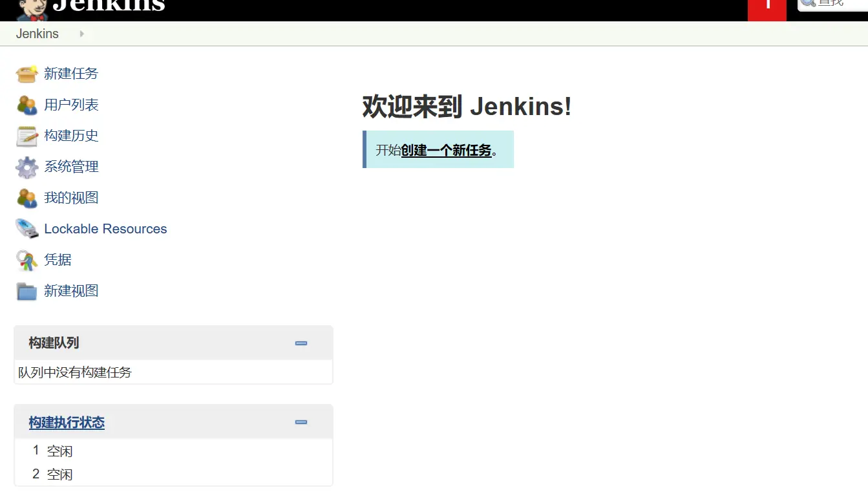
Task: Click the Lockable Resources drive icon
Action: pos(27,229)
